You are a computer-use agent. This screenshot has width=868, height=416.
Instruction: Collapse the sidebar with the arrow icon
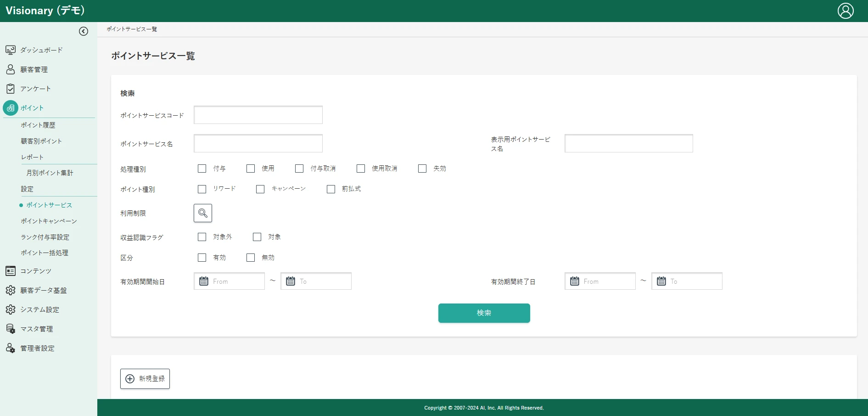coord(84,31)
